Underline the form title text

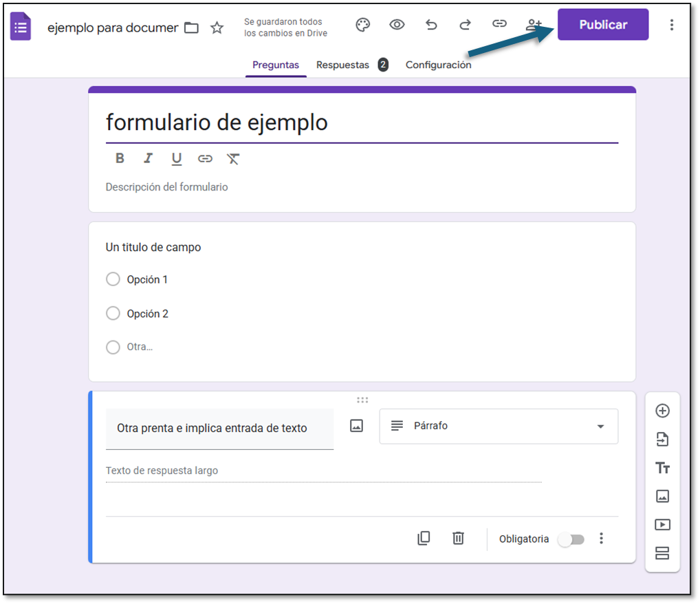(x=176, y=159)
